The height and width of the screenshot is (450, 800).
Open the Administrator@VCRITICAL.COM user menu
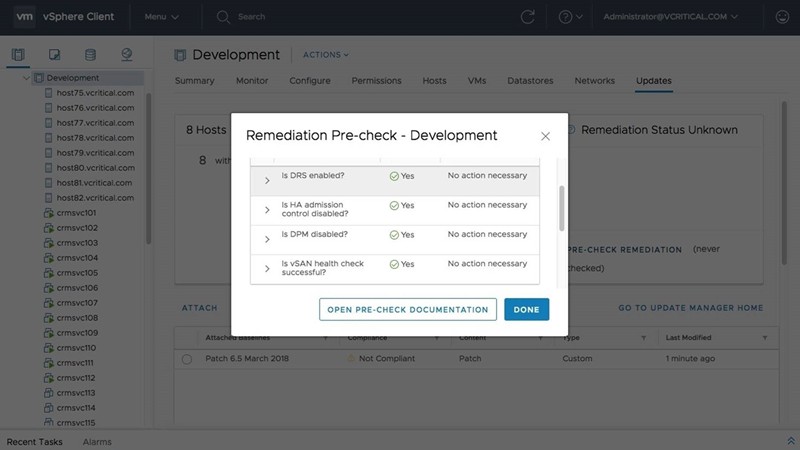[670, 17]
